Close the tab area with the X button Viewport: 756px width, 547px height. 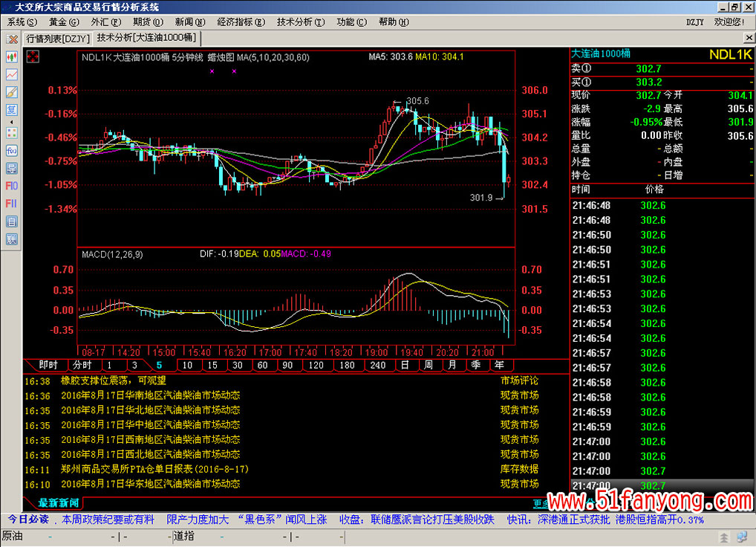(x=749, y=38)
